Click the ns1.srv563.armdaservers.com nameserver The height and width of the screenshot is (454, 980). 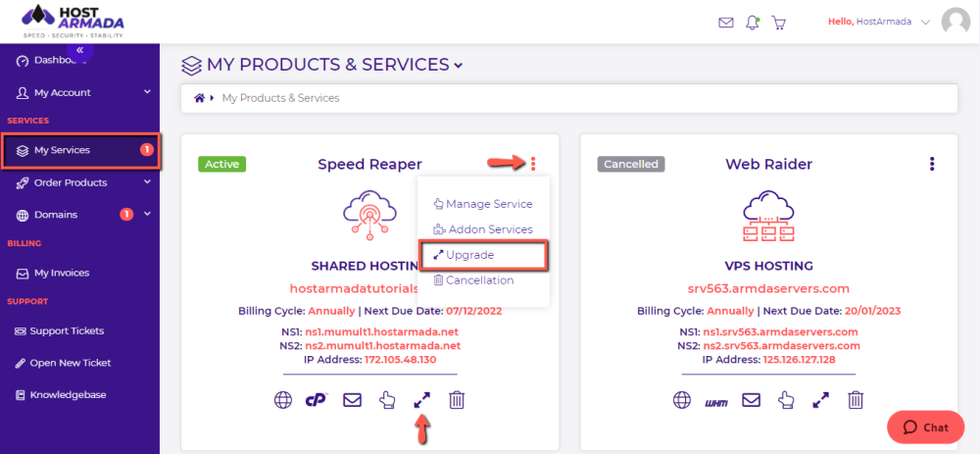click(x=781, y=331)
